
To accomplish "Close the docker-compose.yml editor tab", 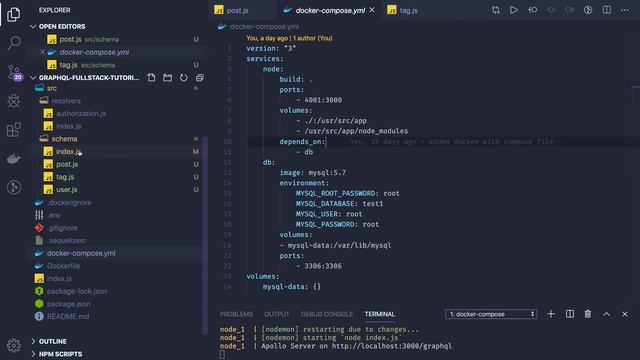I will [372, 10].
